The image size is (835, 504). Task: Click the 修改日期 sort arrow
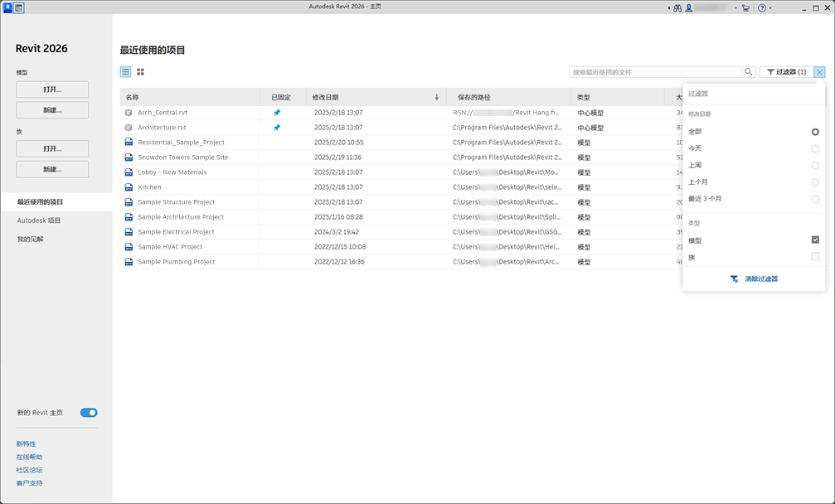(437, 97)
